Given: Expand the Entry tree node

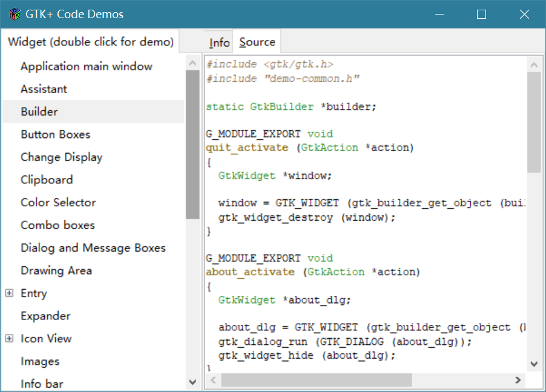Looking at the screenshot, I should tap(9, 293).
